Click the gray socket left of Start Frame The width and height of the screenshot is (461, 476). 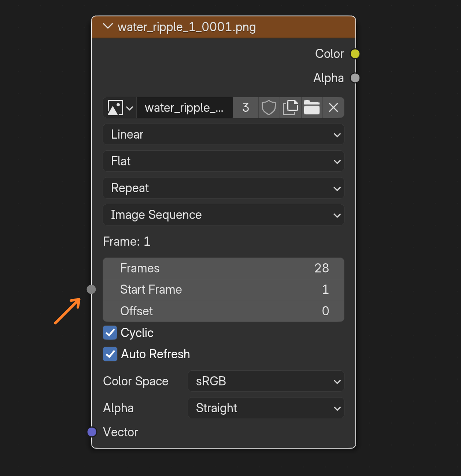91,289
